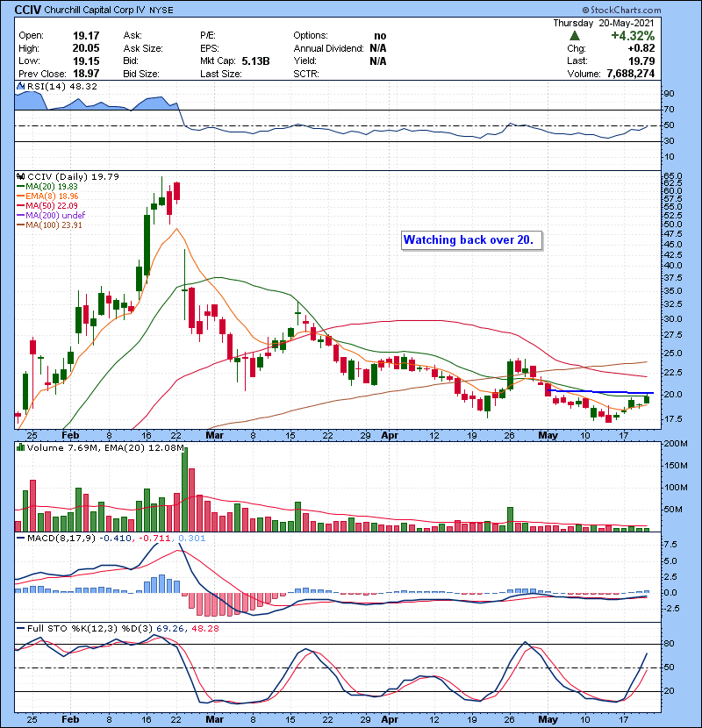This screenshot has width=702, height=728.
Task: Click the blue horizontal resistance line near 20.0
Action: pos(601,391)
